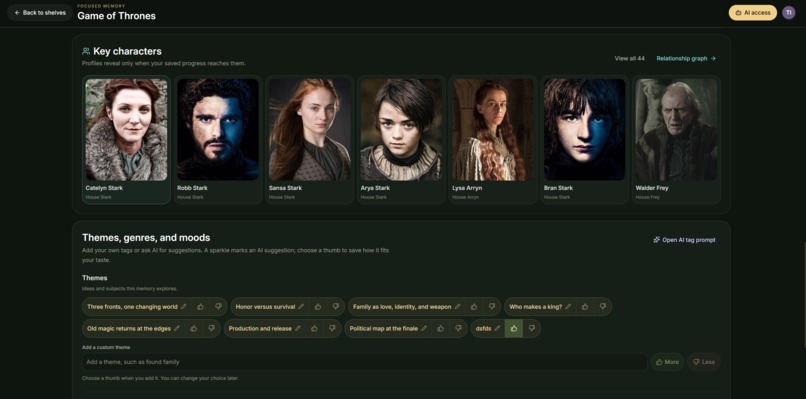Open Catelyn Stark's profile card
This screenshot has width=806, height=399.
click(126, 140)
